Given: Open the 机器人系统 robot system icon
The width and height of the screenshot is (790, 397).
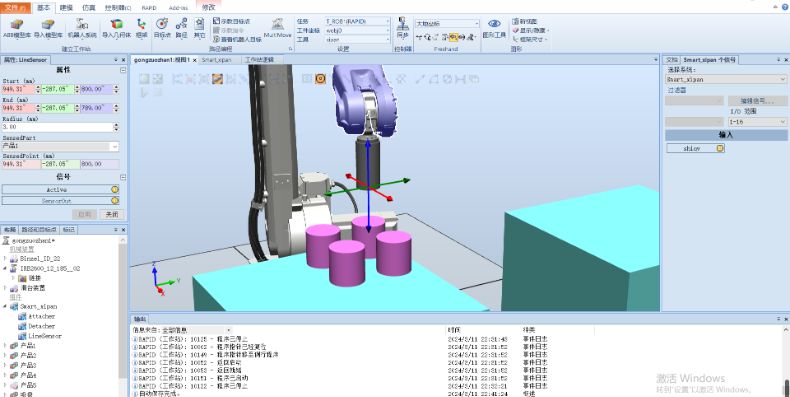Looking at the screenshot, I should point(82,28).
